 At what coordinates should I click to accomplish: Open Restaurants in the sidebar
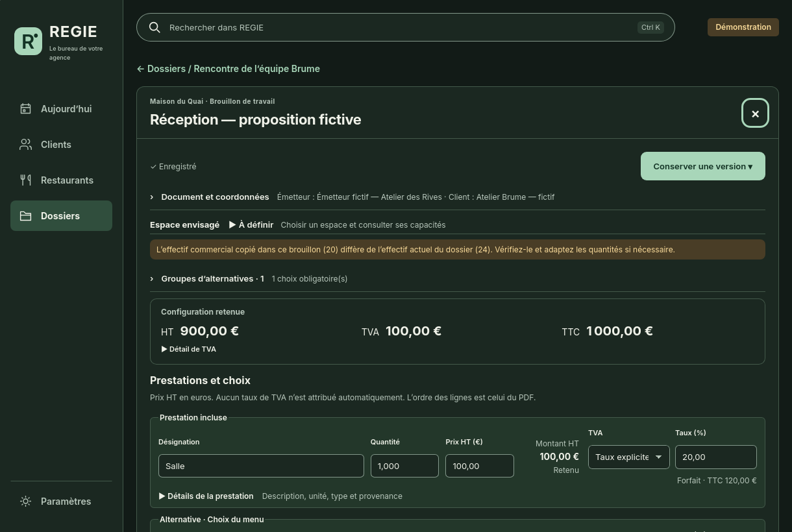click(x=61, y=180)
